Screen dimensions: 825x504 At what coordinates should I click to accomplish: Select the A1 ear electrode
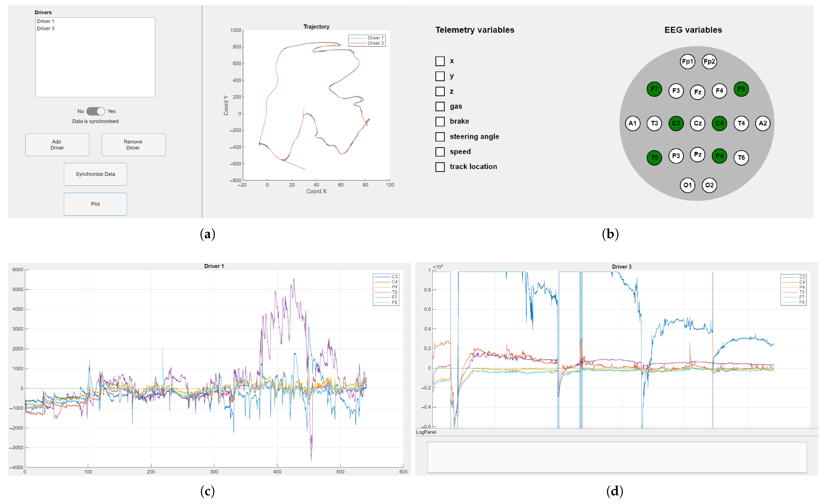click(632, 123)
